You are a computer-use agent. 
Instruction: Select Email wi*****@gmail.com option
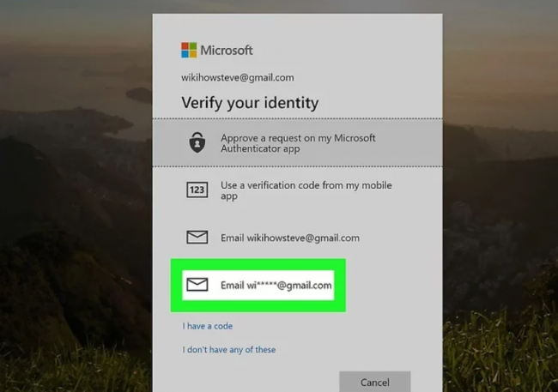coord(258,285)
